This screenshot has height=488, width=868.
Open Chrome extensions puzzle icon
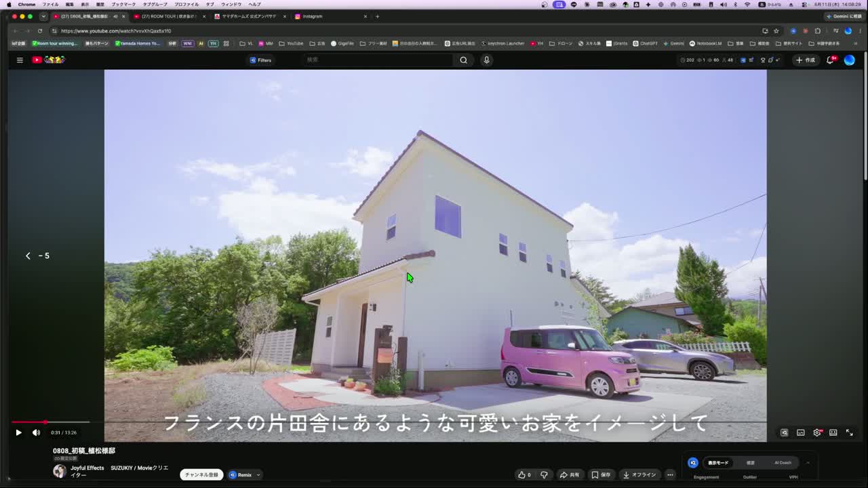pos(817,30)
